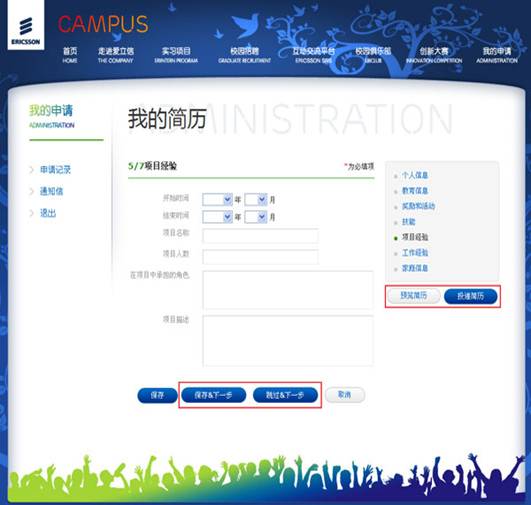Open the start time year dropdown

point(217,199)
